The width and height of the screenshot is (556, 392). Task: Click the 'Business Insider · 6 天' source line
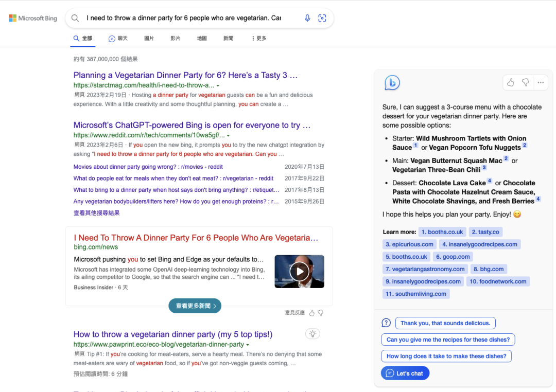101,288
